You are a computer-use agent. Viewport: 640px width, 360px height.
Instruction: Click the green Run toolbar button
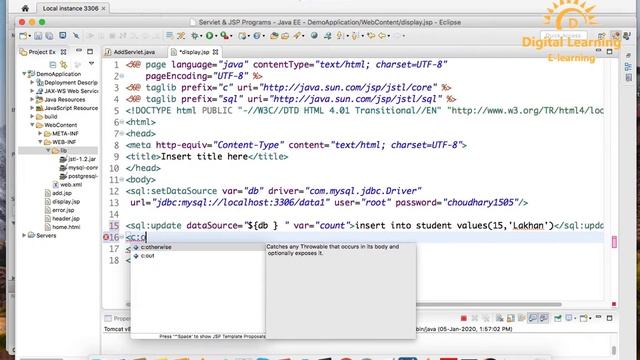(209, 36)
